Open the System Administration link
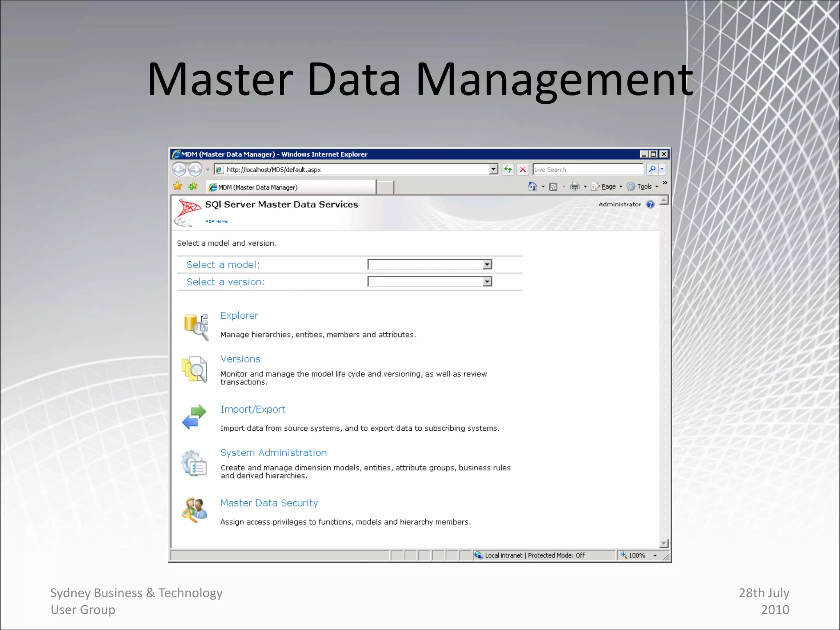This screenshot has height=630, width=840. click(274, 453)
